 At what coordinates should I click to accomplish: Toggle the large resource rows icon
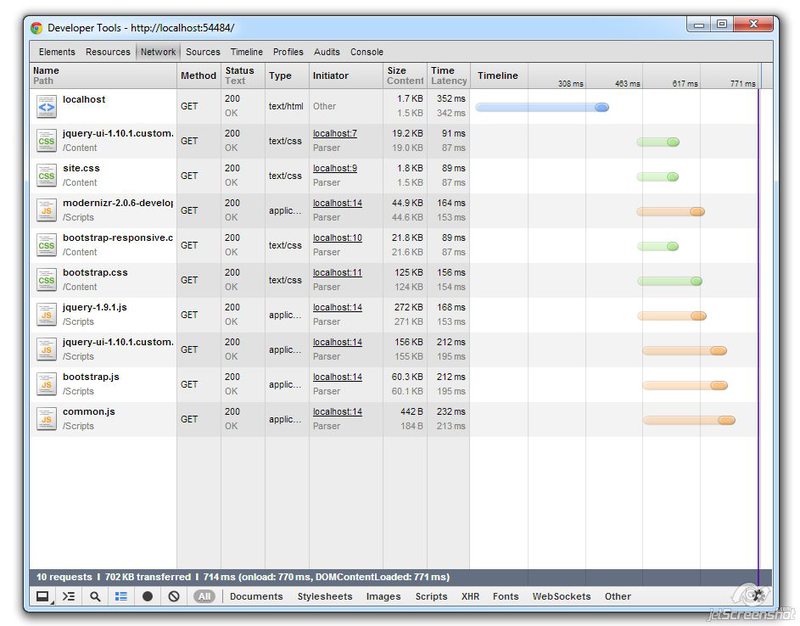(x=119, y=596)
